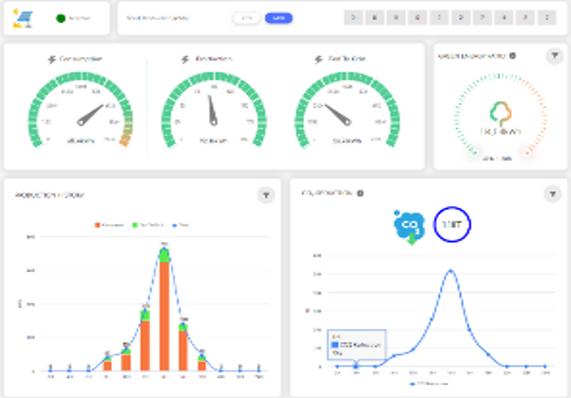
Task: Click the lightning bolt icon beside Consumption
Action: (52, 59)
